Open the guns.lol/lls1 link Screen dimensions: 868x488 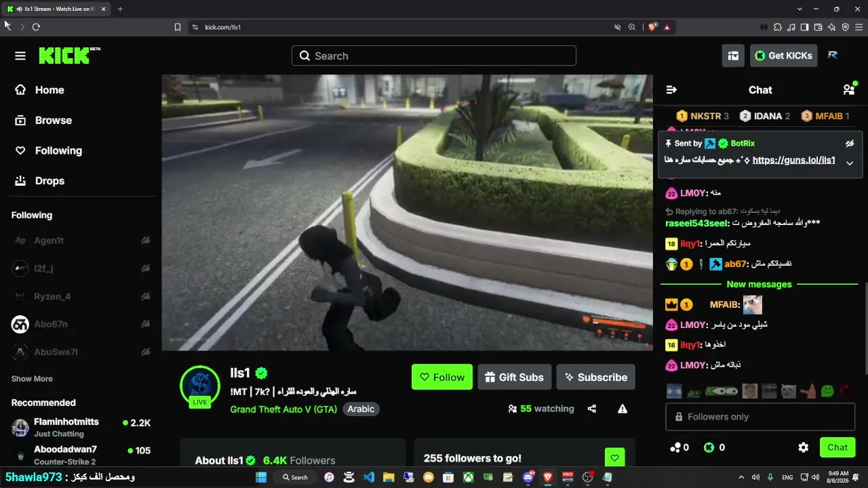coord(793,161)
